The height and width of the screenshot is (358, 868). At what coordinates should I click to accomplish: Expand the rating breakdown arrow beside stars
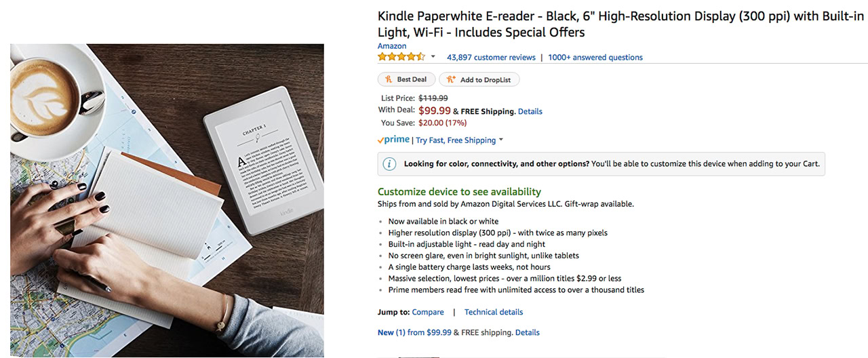click(433, 57)
